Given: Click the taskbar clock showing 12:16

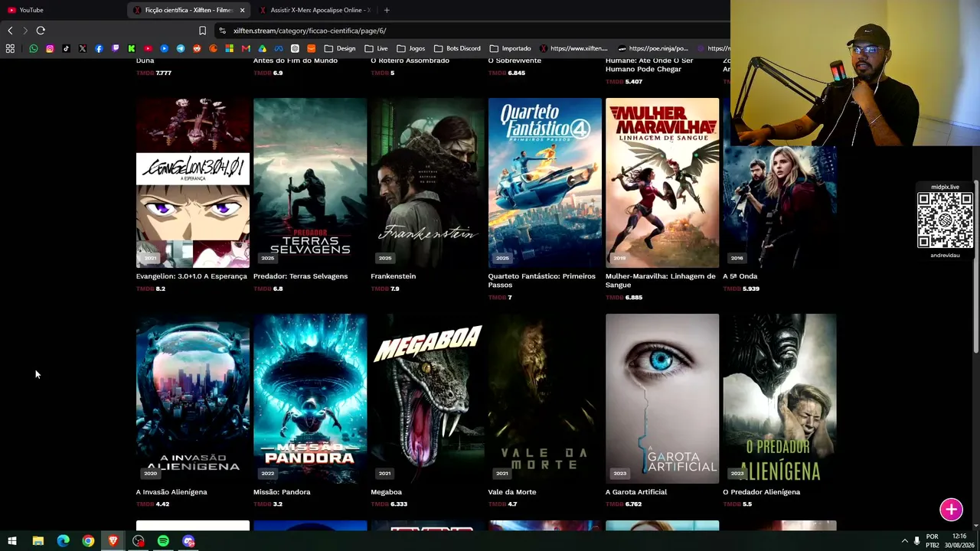Looking at the screenshot, I should click(959, 541).
